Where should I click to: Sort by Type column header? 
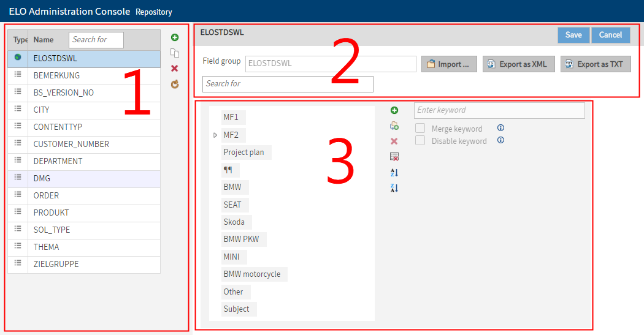click(x=20, y=40)
